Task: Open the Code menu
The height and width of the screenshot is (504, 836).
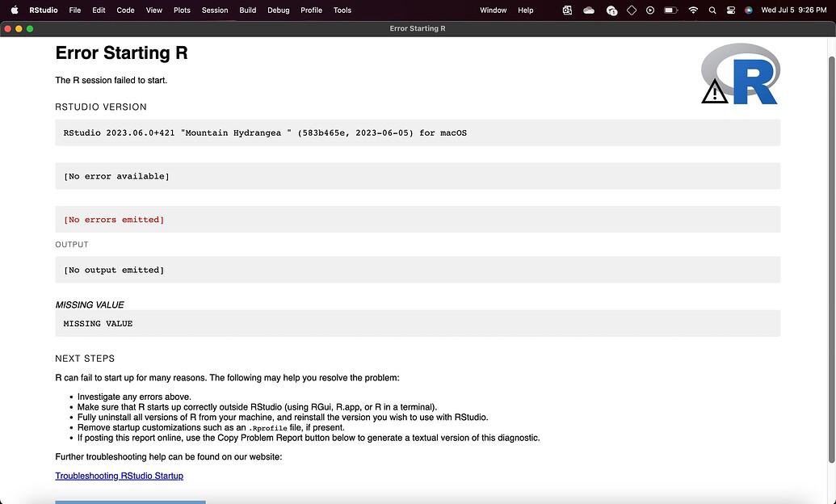Action: pos(125,10)
